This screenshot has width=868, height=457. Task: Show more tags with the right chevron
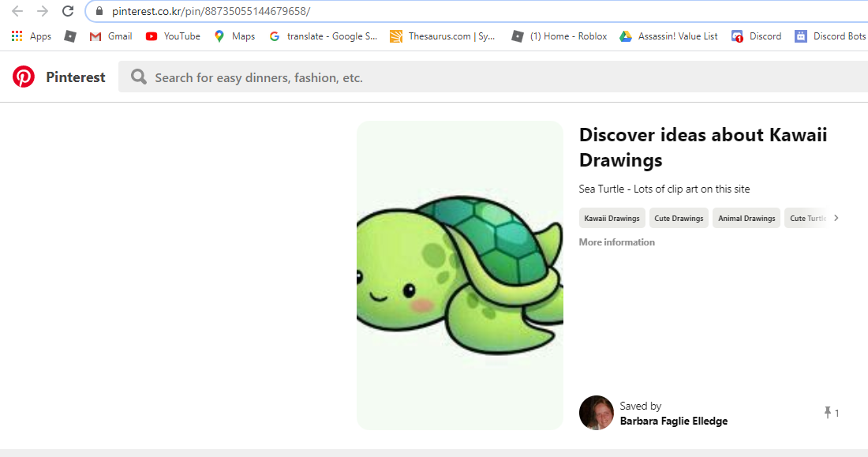pyautogui.click(x=836, y=218)
